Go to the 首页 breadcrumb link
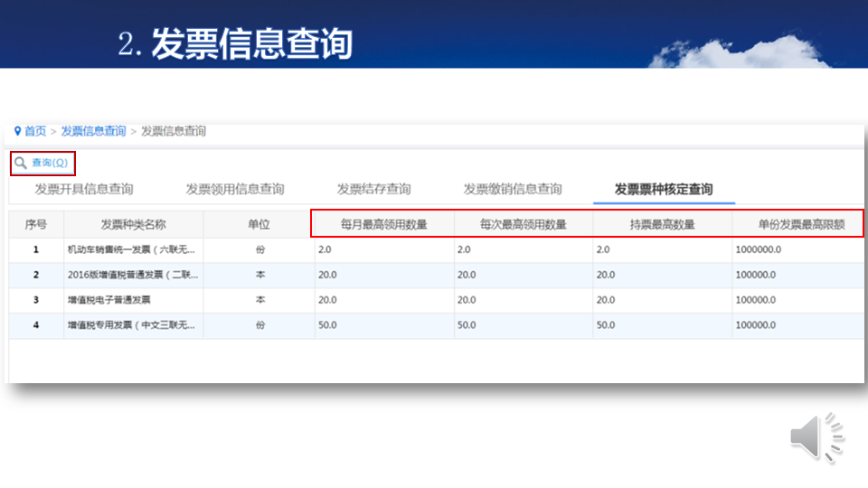 [x=35, y=131]
